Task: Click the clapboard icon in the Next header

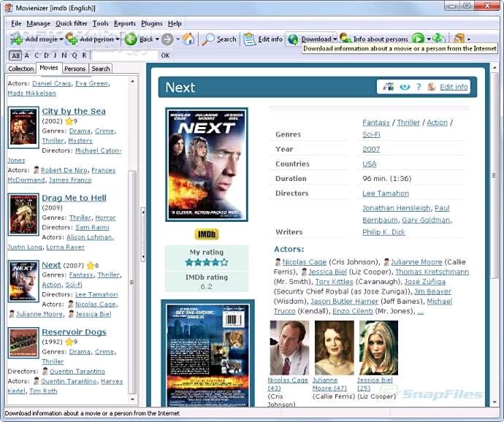Action: click(x=389, y=86)
